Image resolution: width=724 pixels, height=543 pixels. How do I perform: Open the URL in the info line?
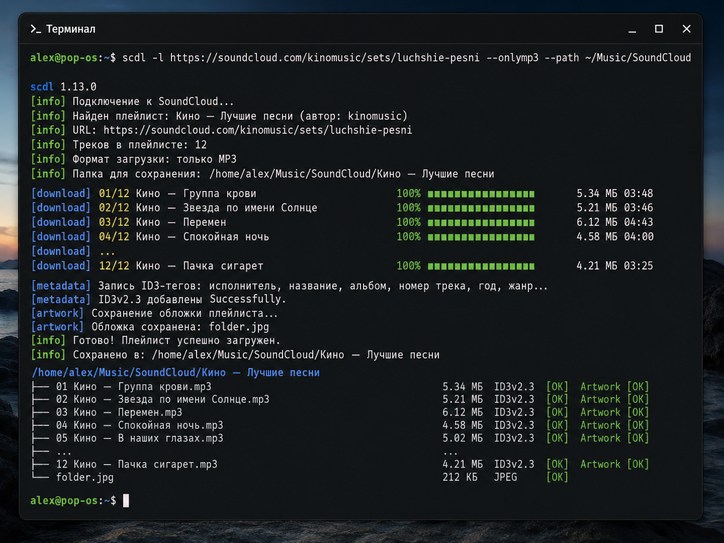(258, 130)
